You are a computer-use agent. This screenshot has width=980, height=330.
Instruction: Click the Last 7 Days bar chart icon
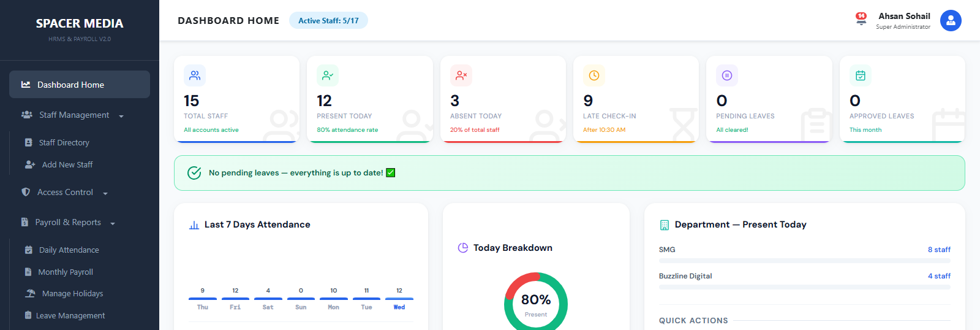click(x=194, y=225)
